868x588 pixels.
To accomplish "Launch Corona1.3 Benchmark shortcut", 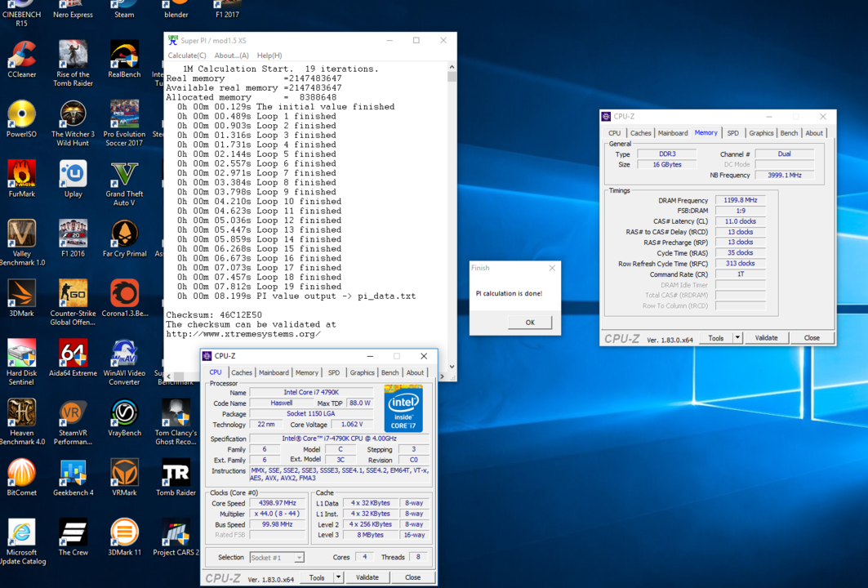I will click(124, 298).
